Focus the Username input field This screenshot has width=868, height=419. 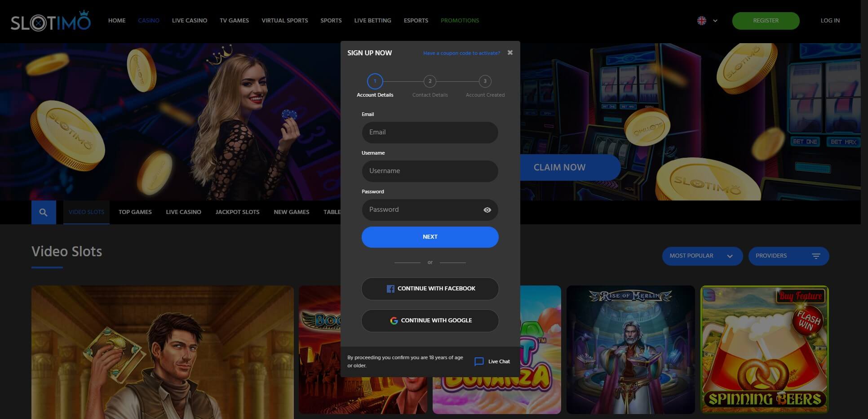(x=430, y=171)
